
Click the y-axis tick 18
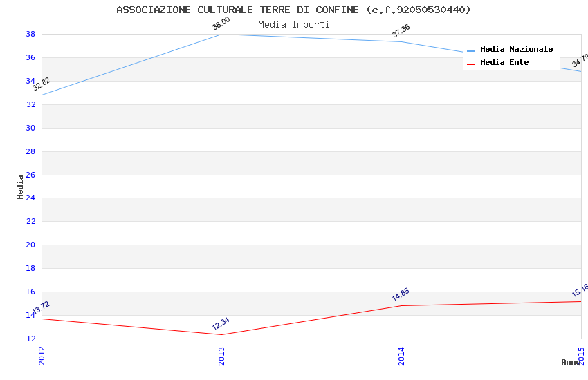(x=30, y=268)
